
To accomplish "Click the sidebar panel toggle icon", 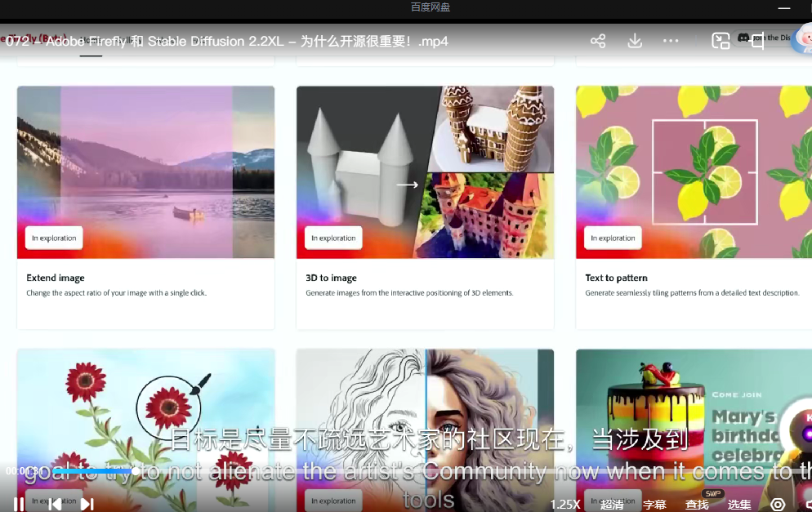I will click(757, 42).
